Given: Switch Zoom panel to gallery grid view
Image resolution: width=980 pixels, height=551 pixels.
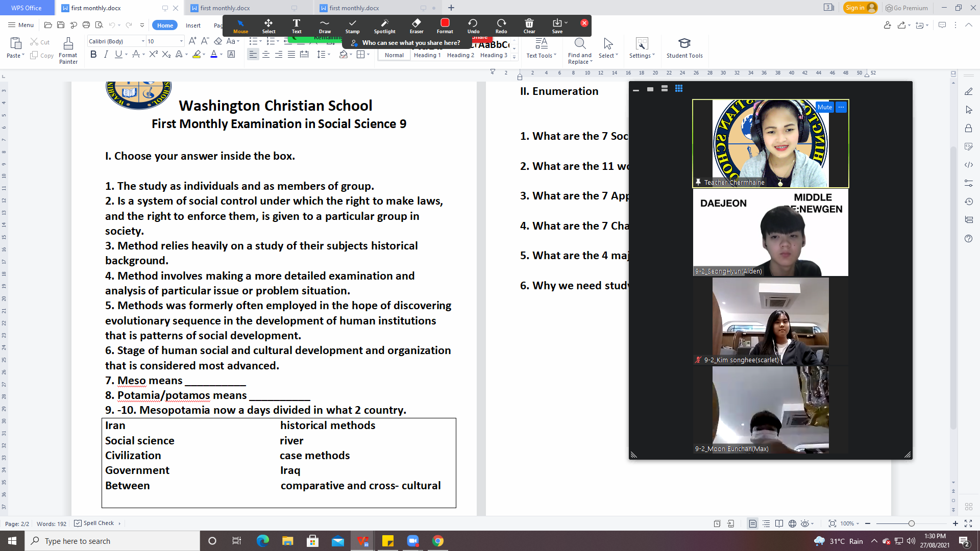Looking at the screenshot, I should pyautogui.click(x=679, y=89).
